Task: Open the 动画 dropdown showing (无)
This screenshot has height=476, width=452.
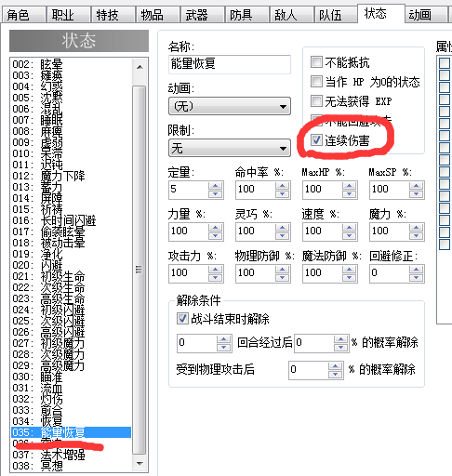Action: 230,106
